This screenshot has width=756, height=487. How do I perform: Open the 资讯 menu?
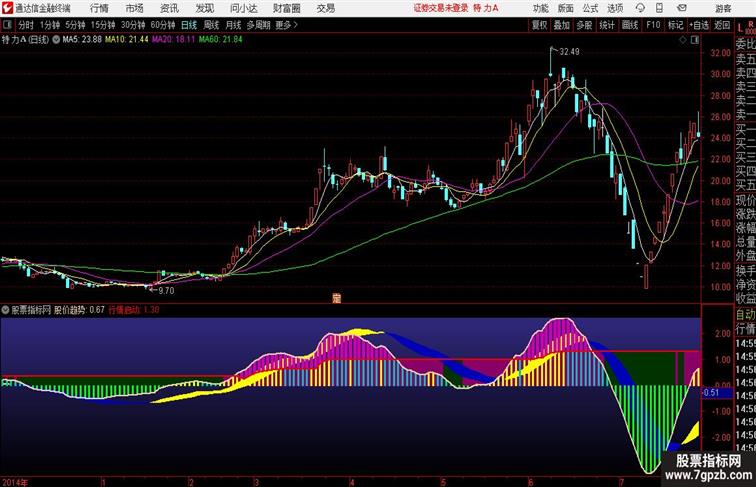tap(169, 8)
